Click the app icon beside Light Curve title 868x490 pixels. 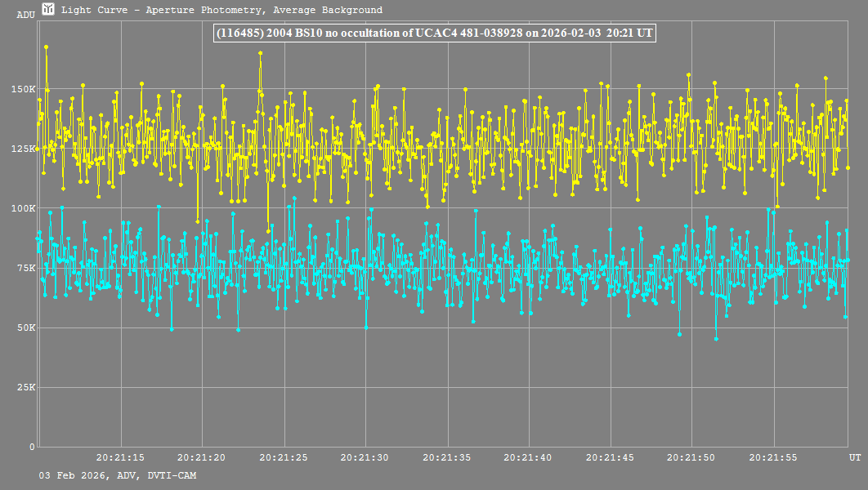48,10
